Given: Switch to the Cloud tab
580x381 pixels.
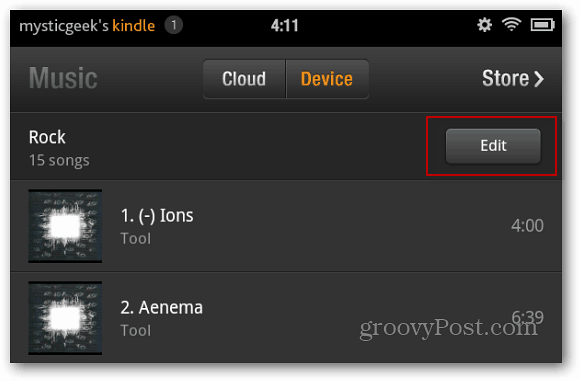Looking at the screenshot, I should pyautogui.click(x=244, y=79).
